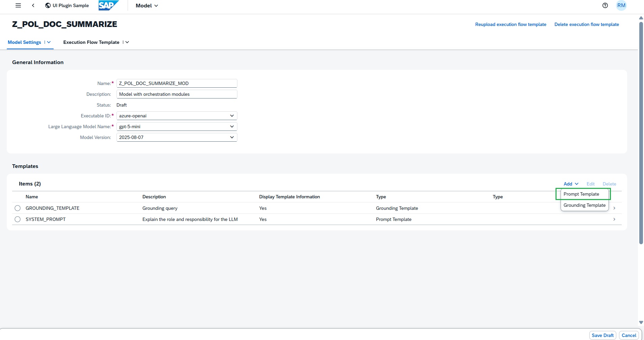Choose Prompt Template from Add menu
Viewport: 644px width, 340px height.
click(584, 194)
